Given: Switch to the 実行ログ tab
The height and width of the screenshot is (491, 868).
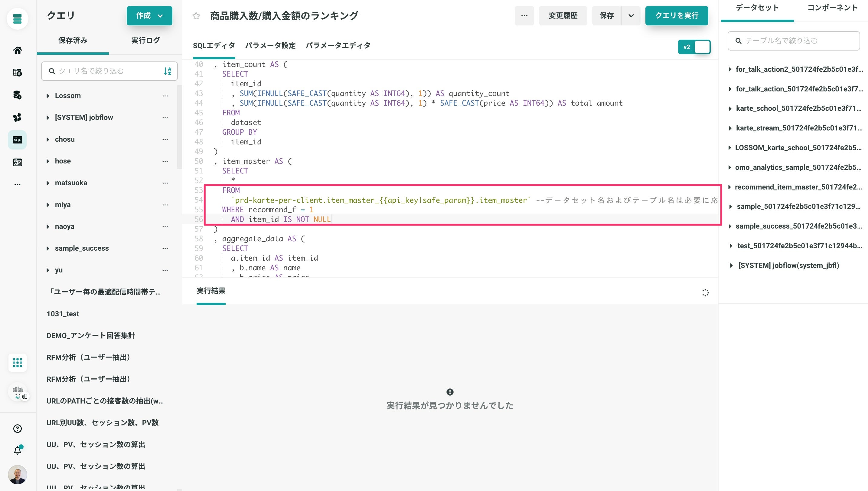Looking at the screenshot, I should (145, 41).
